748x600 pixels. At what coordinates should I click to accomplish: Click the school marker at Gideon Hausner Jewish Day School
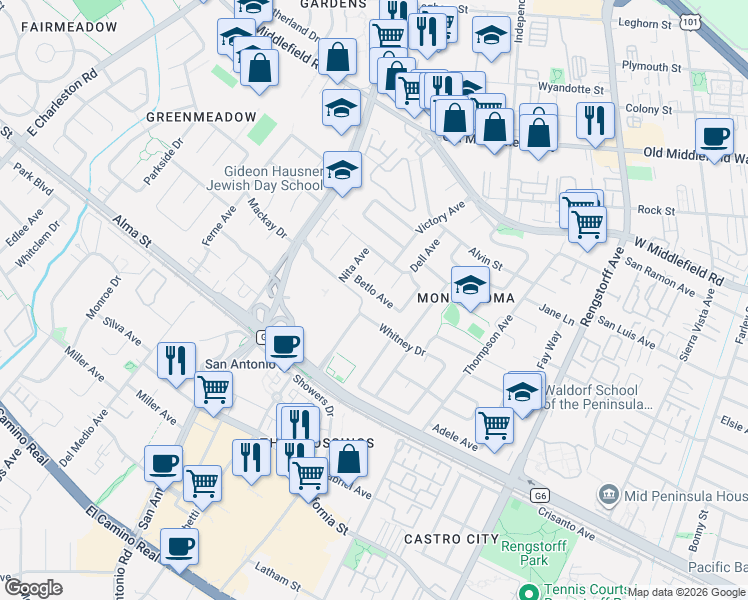pyautogui.click(x=342, y=172)
